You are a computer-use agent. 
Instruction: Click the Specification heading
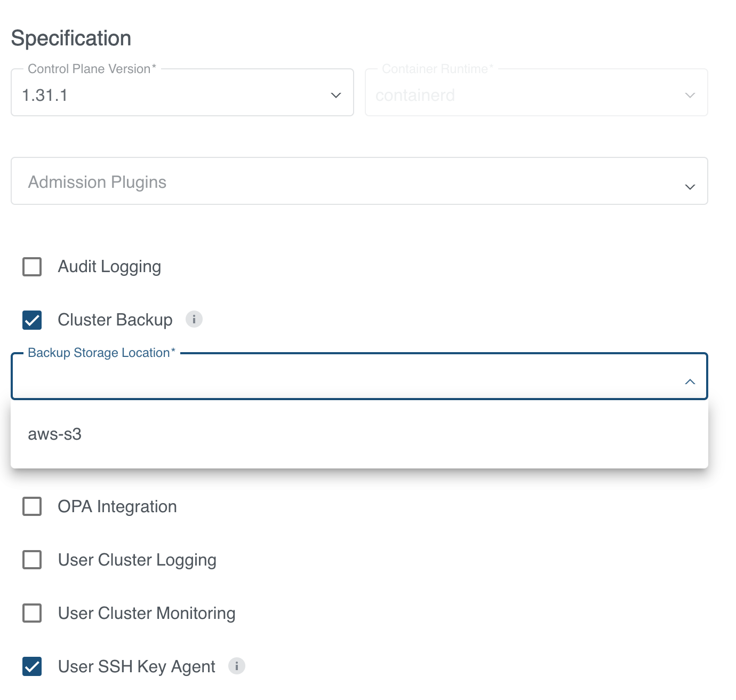(x=71, y=37)
